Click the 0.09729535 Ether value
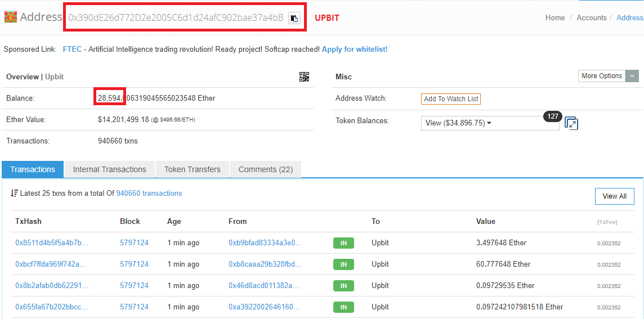The image size is (644, 319). coord(505,285)
